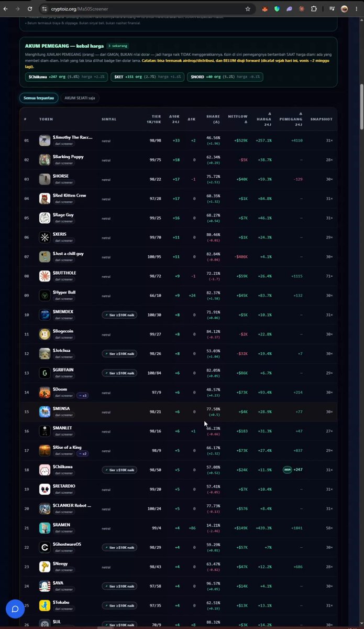The width and height of the screenshot is (364, 629).
Task: Click the $RAMEN token avatar
Action: pos(45,528)
